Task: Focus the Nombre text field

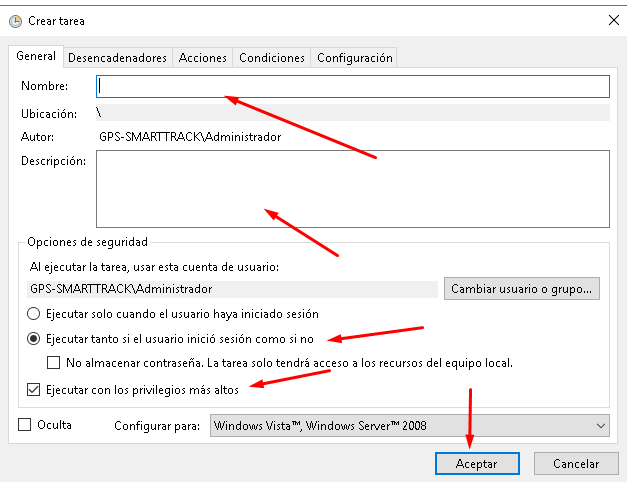Action: (352, 86)
